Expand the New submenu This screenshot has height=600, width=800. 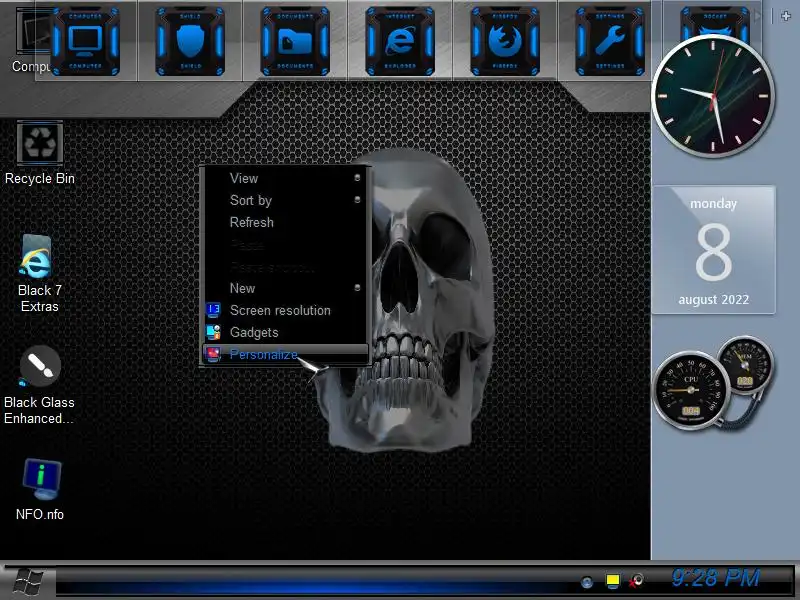click(x=286, y=288)
